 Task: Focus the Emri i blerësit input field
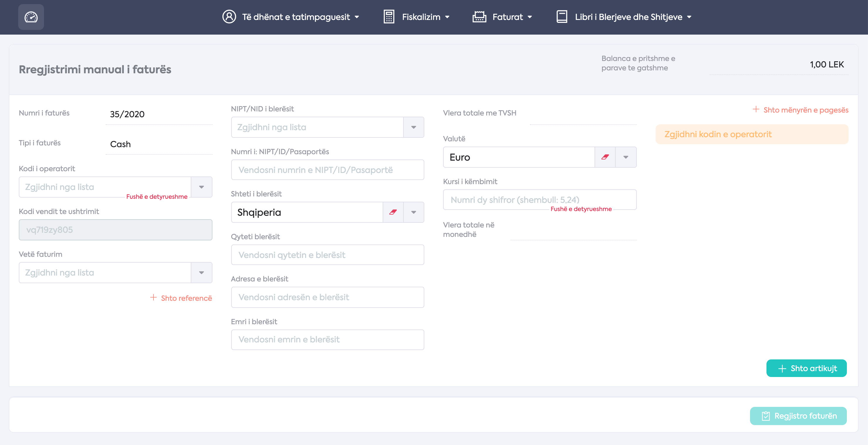327,340
